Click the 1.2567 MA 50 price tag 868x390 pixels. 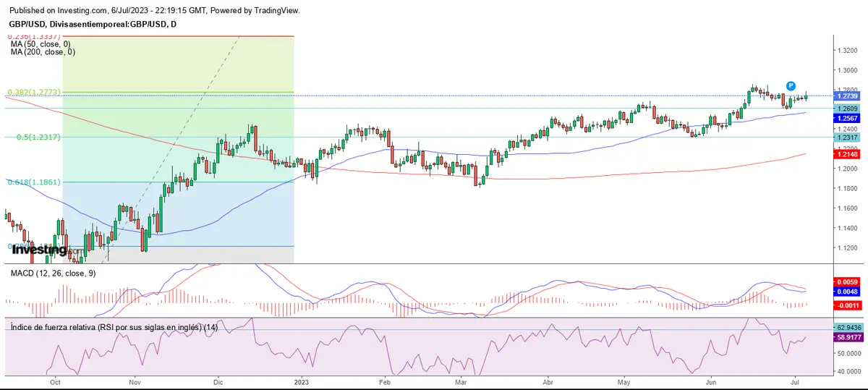846,118
